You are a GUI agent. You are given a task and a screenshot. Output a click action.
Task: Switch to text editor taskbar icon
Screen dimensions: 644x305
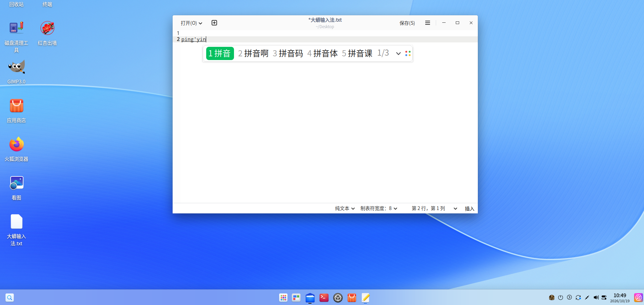(366, 298)
